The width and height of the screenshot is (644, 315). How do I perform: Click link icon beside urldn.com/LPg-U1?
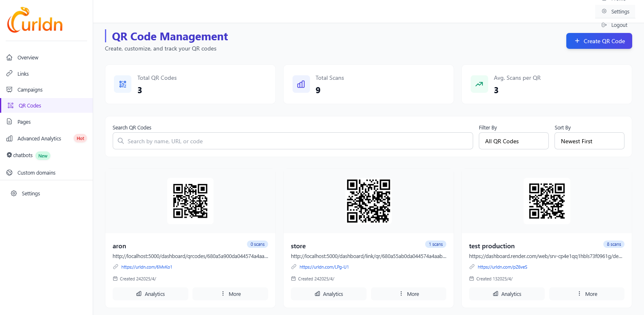(x=294, y=267)
